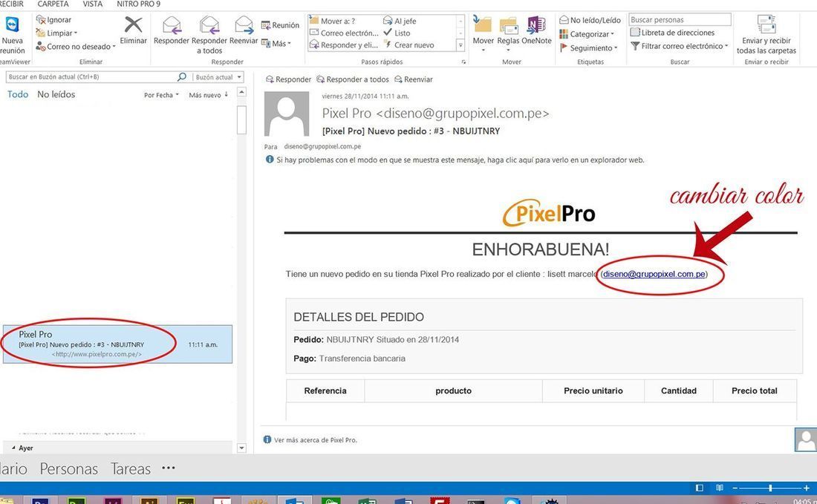Viewport: 817px width, 504px height.
Task: Filter to No leídos messages
Action: [56, 94]
